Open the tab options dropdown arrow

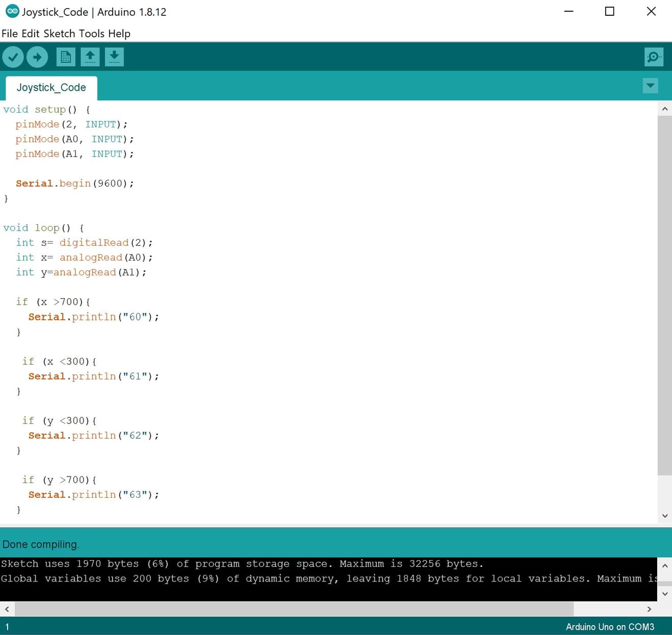651,86
